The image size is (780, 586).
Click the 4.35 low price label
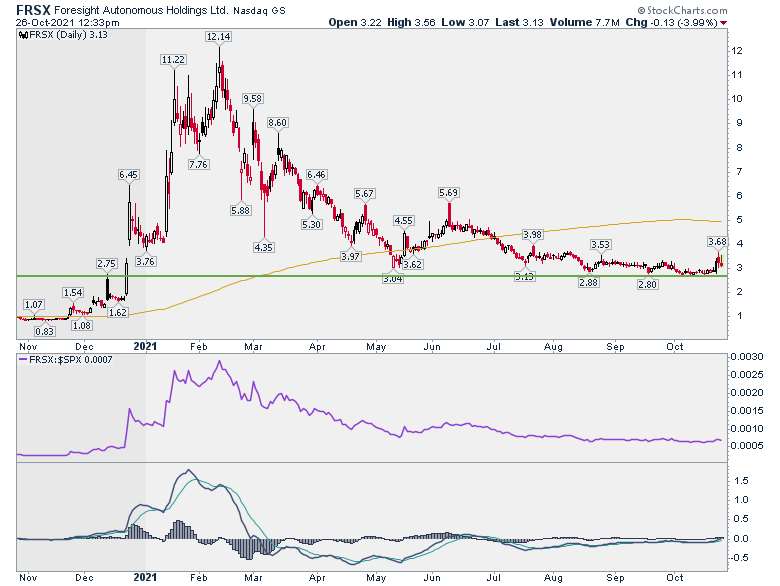point(264,247)
